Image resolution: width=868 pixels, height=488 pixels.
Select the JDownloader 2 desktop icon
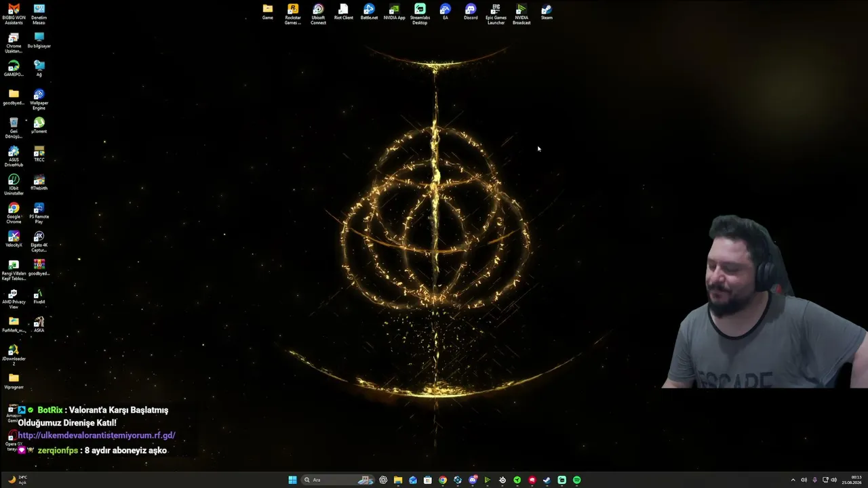(x=14, y=356)
